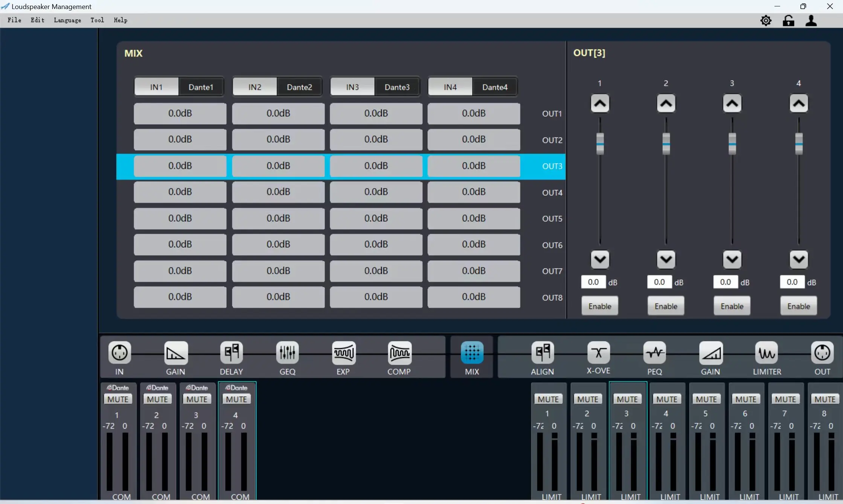
Task: Mute input channel 2
Action: [157, 399]
